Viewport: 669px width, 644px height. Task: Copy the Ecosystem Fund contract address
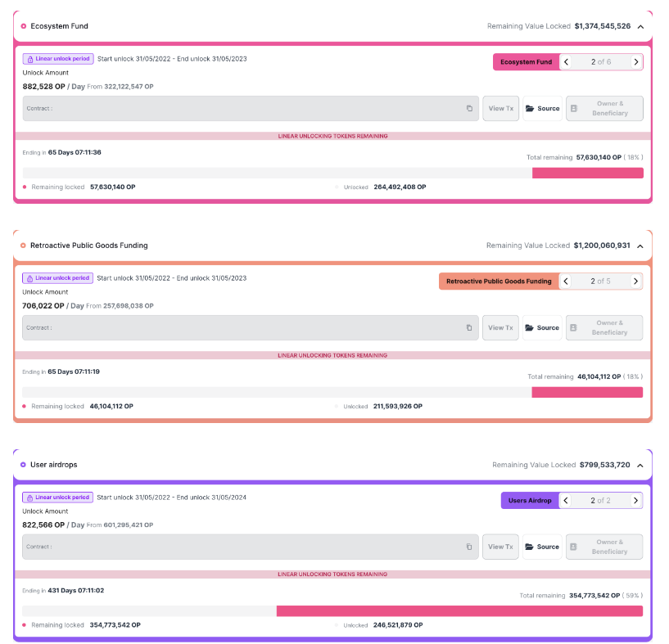tap(469, 108)
